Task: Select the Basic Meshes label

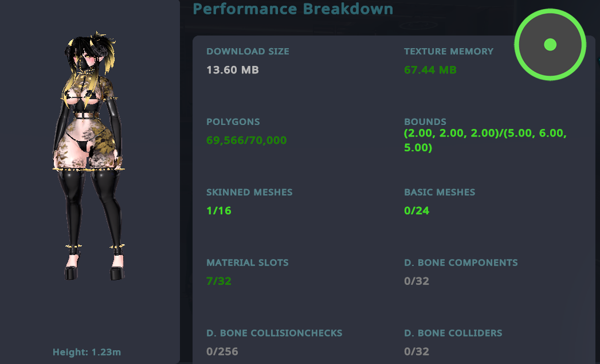Action: pyautogui.click(x=440, y=193)
